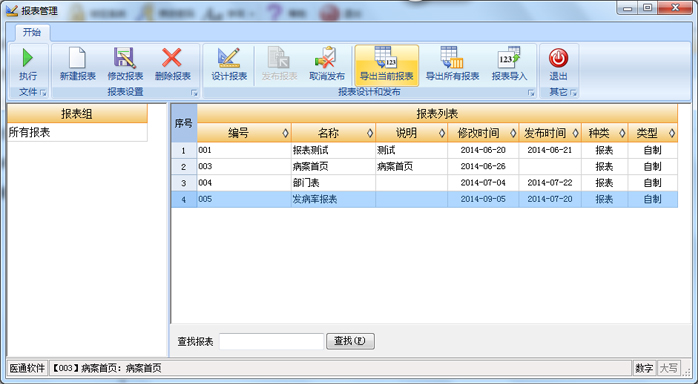The height and width of the screenshot is (384, 700).
Task: Click the 发病率报表 report name
Action: coord(333,199)
